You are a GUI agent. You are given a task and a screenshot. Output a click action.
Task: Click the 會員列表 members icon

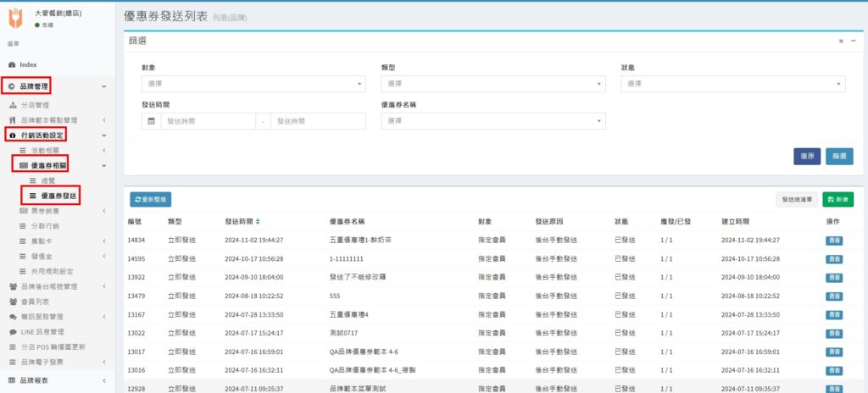point(12,301)
